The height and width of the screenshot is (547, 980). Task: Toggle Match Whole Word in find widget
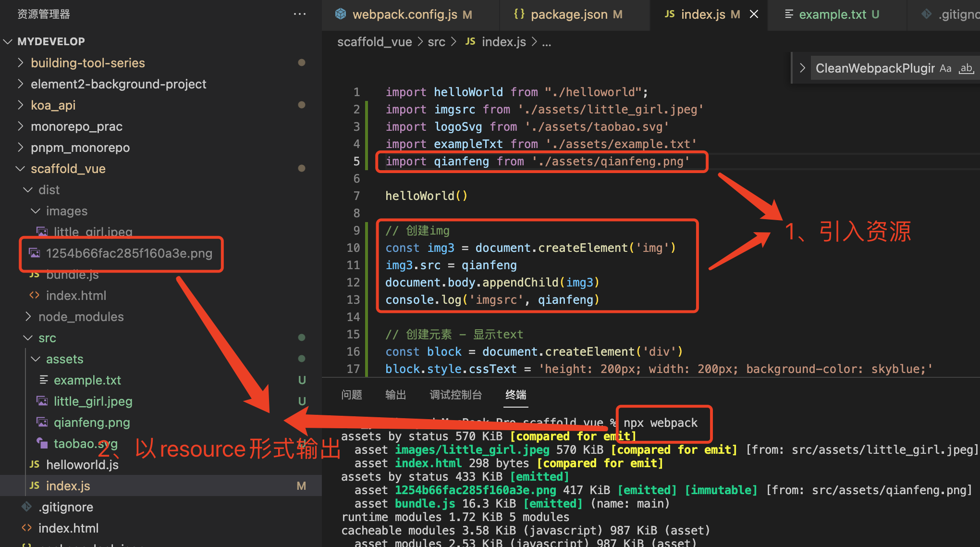pos(967,68)
